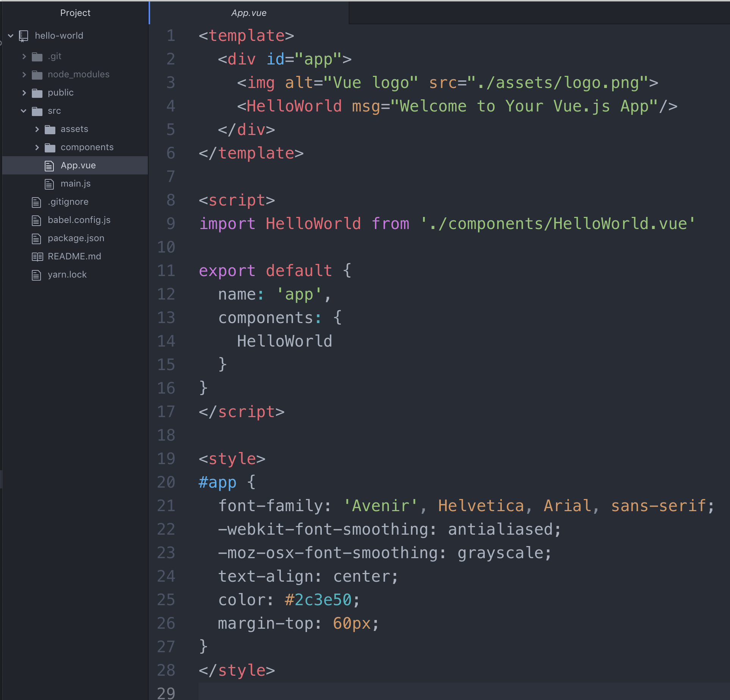This screenshot has width=730, height=700.
Task: Click the hello-world repository icon
Action: tap(24, 36)
